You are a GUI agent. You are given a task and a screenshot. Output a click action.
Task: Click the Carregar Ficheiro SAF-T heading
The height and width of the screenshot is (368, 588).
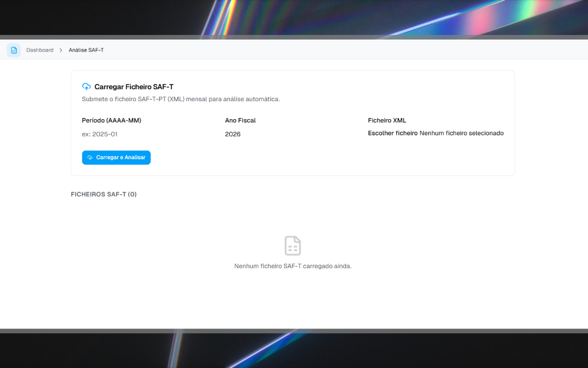[x=134, y=86]
